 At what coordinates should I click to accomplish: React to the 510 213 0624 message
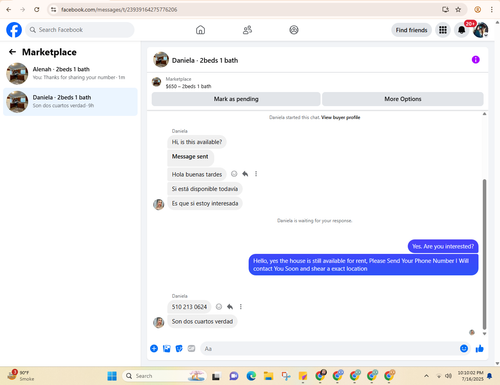(219, 307)
